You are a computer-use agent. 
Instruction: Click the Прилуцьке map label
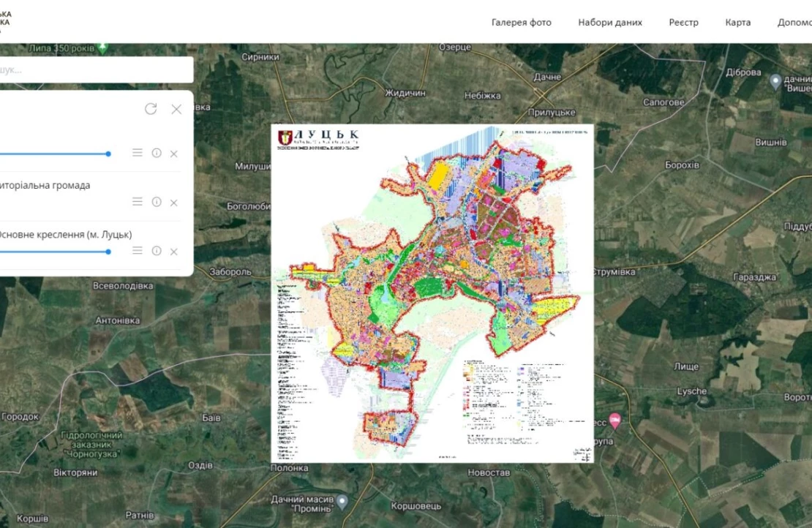coord(552,113)
